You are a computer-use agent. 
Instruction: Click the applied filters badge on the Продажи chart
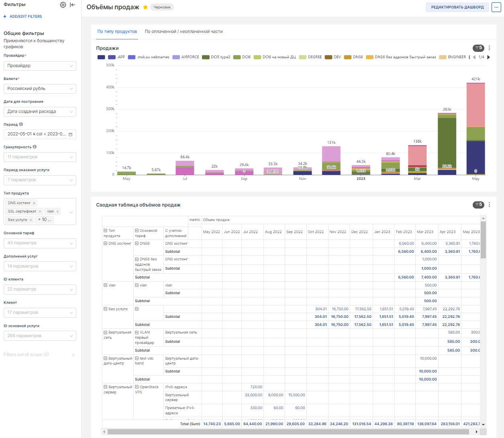(478, 48)
